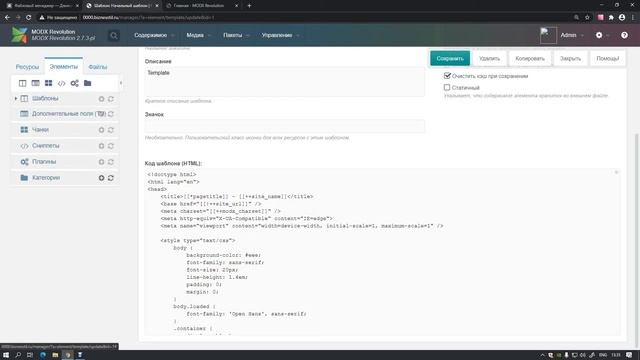Open the Windows Start menu

(6, 355)
